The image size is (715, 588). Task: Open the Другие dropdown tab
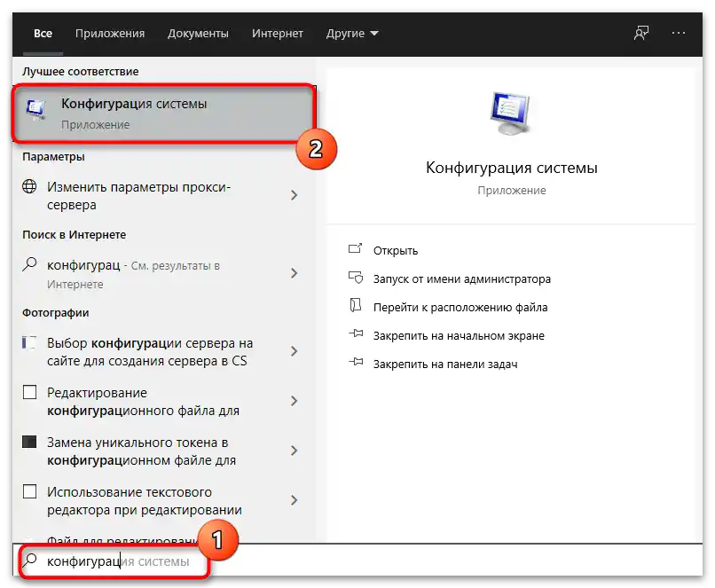(352, 34)
